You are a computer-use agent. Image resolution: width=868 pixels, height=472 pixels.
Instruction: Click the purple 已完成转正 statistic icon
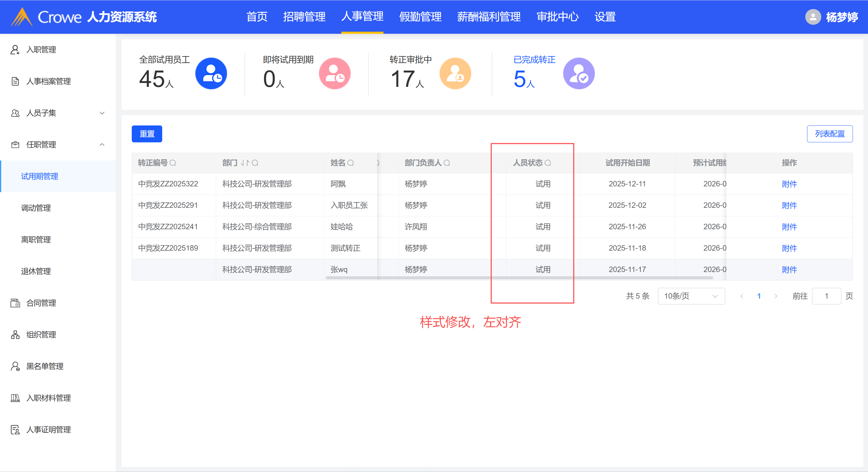[579, 74]
